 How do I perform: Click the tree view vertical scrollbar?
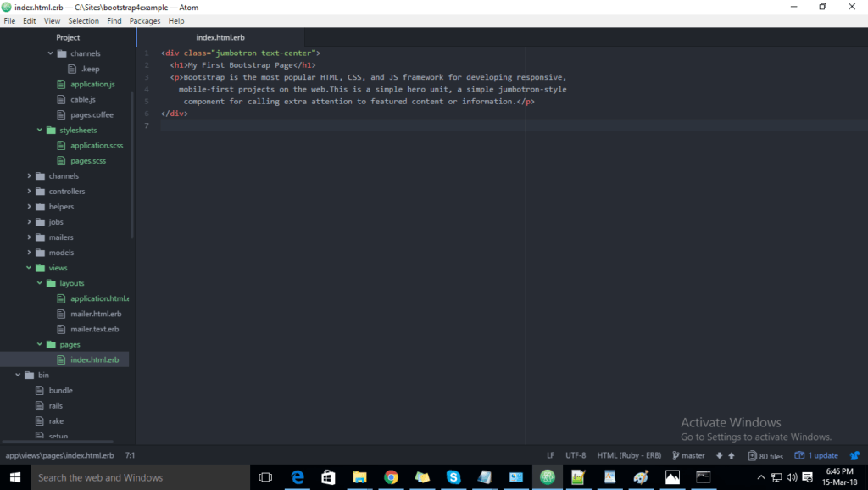pos(132,164)
